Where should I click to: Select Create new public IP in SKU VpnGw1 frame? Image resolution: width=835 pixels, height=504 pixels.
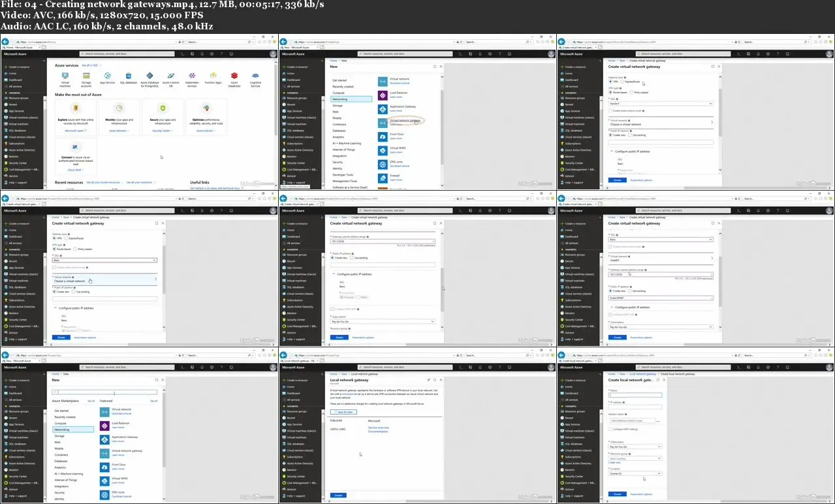(x=610, y=135)
